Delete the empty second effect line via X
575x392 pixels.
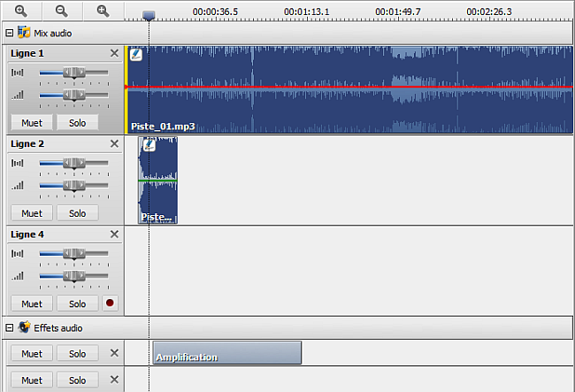coord(114,380)
